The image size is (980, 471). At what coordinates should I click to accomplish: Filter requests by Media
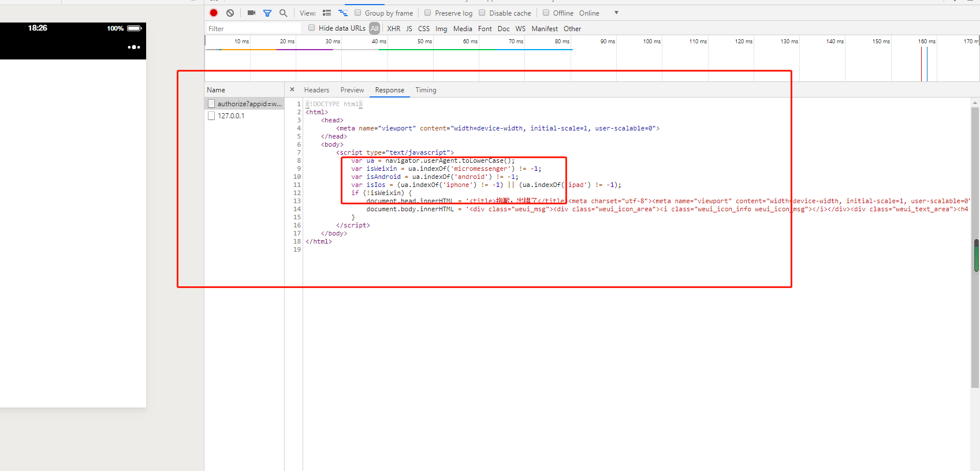coord(463,28)
